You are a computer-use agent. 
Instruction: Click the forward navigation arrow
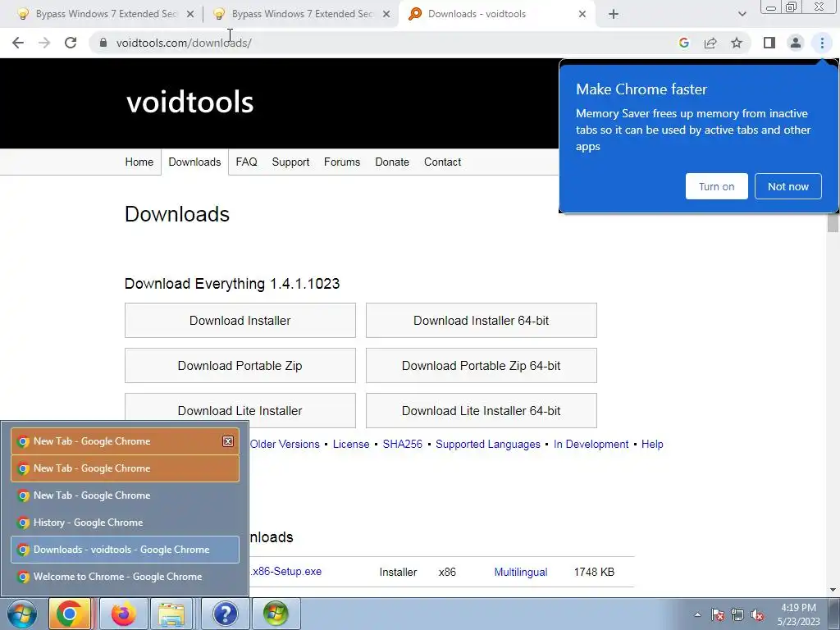click(x=44, y=43)
